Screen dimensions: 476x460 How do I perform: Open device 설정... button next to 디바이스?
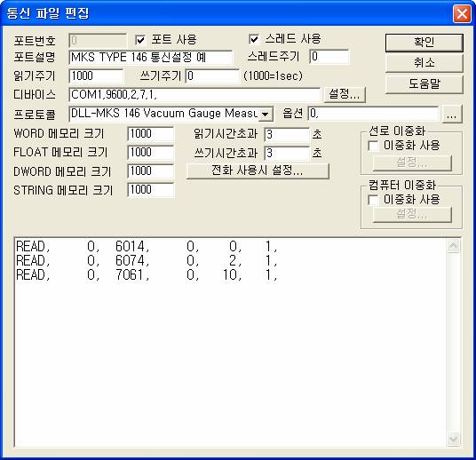point(345,94)
